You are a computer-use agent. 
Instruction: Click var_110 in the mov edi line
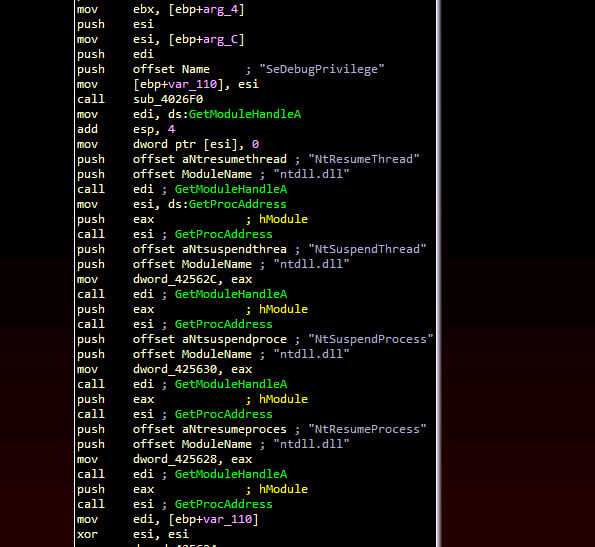pyautogui.click(x=228, y=519)
